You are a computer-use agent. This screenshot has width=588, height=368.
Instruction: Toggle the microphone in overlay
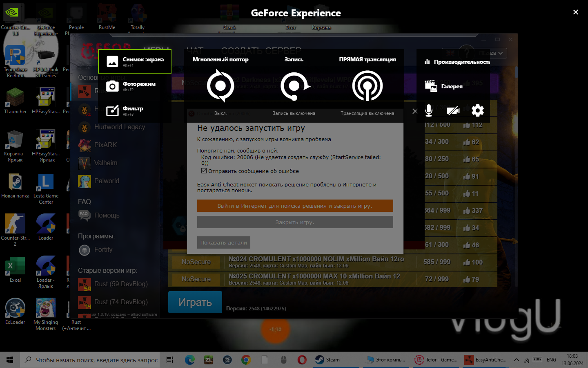pyautogui.click(x=429, y=110)
